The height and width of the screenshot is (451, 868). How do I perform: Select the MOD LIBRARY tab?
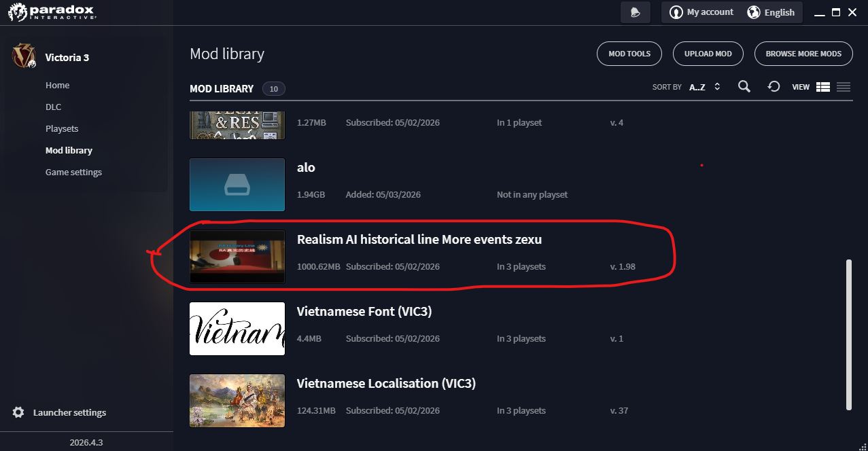click(x=222, y=88)
